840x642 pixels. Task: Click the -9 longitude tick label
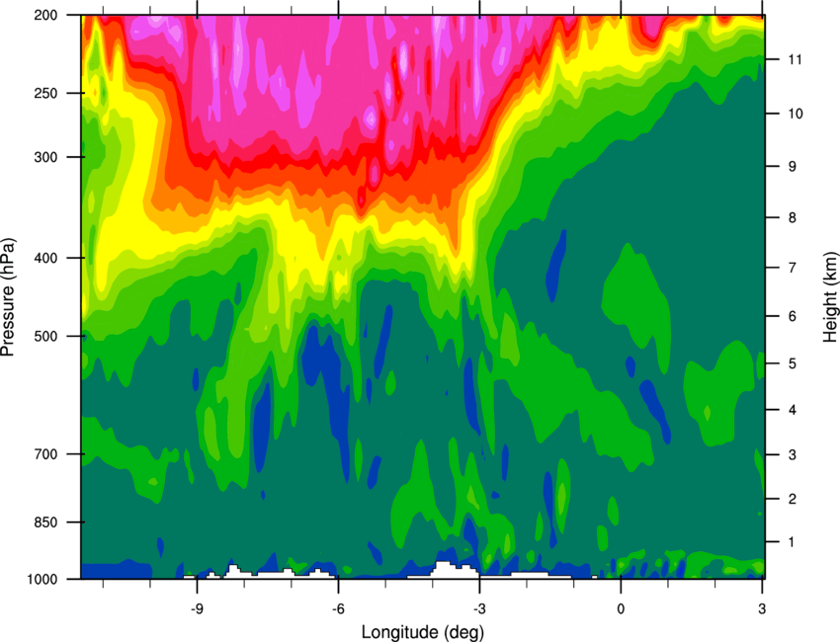(197, 608)
